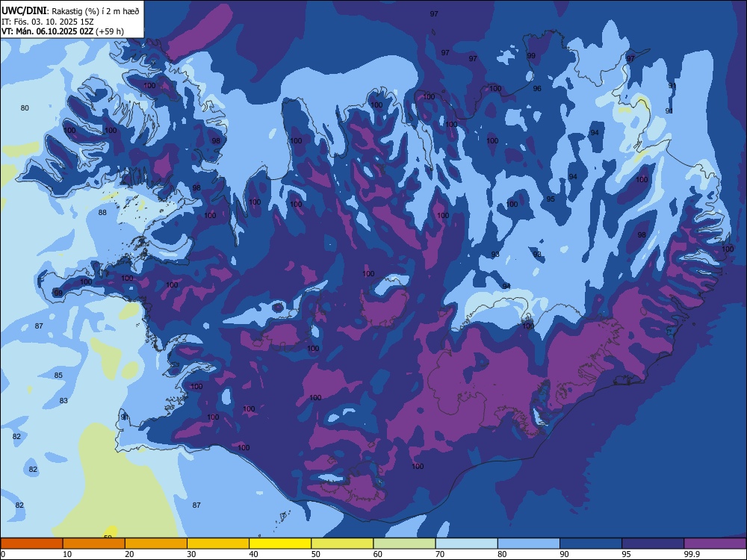Pick the dark navy 95–99.9 legend swatch
The height and width of the screenshot is (560, 747).
[653, 544]
